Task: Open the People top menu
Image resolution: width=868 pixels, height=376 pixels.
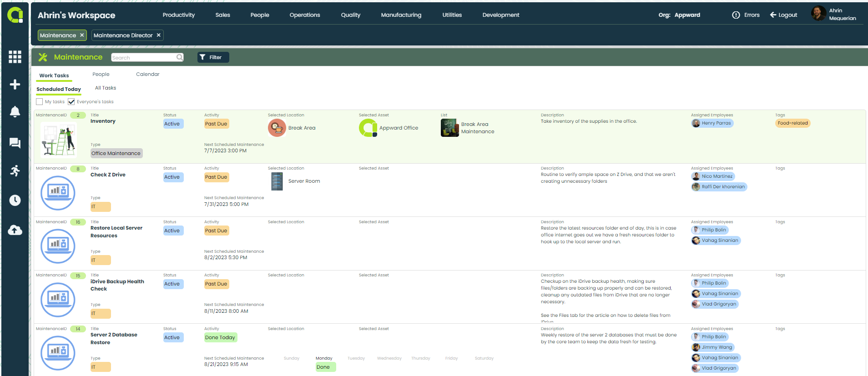Action: click(x=260, y=15)
